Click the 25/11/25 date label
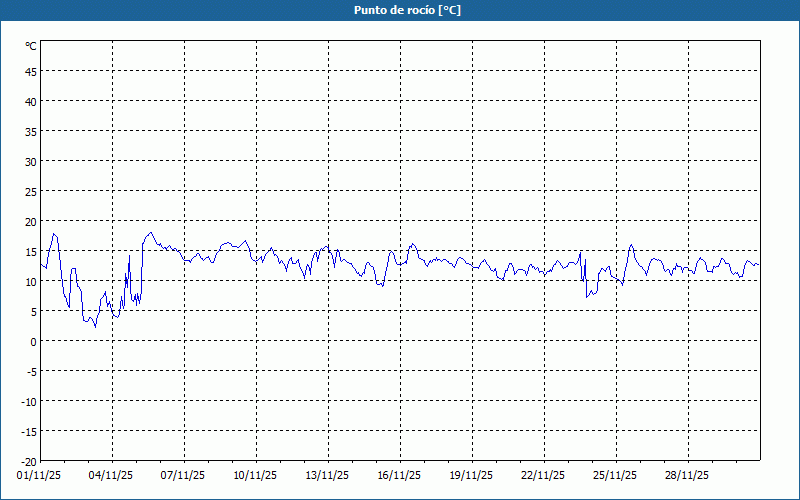This screenshot has width=800, height=500. click(615, 476)
